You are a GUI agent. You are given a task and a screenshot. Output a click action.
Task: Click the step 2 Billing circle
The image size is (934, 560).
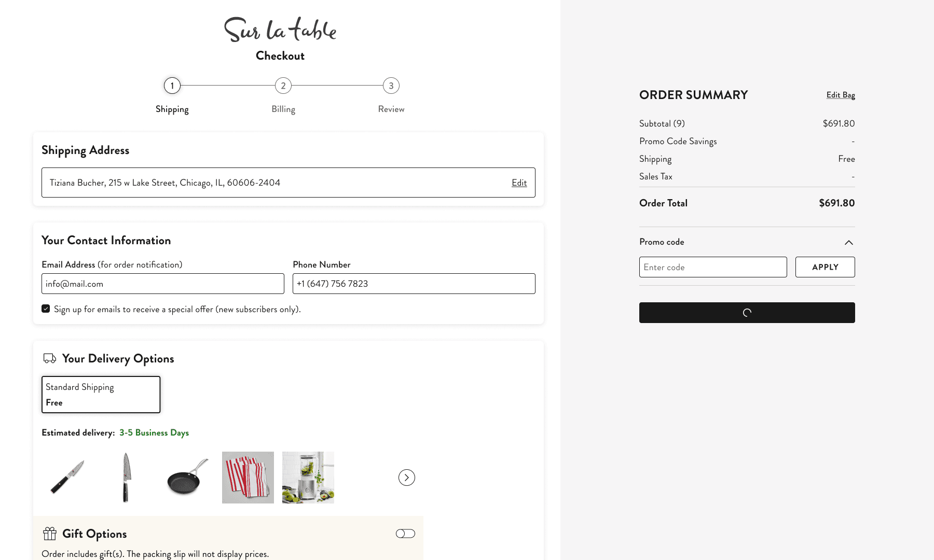[283, 86]
